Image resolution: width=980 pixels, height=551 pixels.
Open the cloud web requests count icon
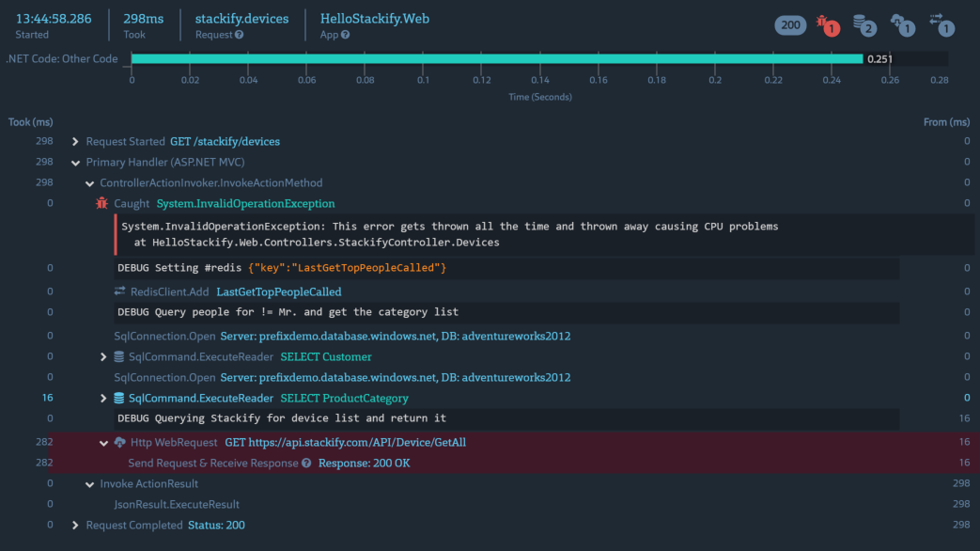(x=903, y=25)
